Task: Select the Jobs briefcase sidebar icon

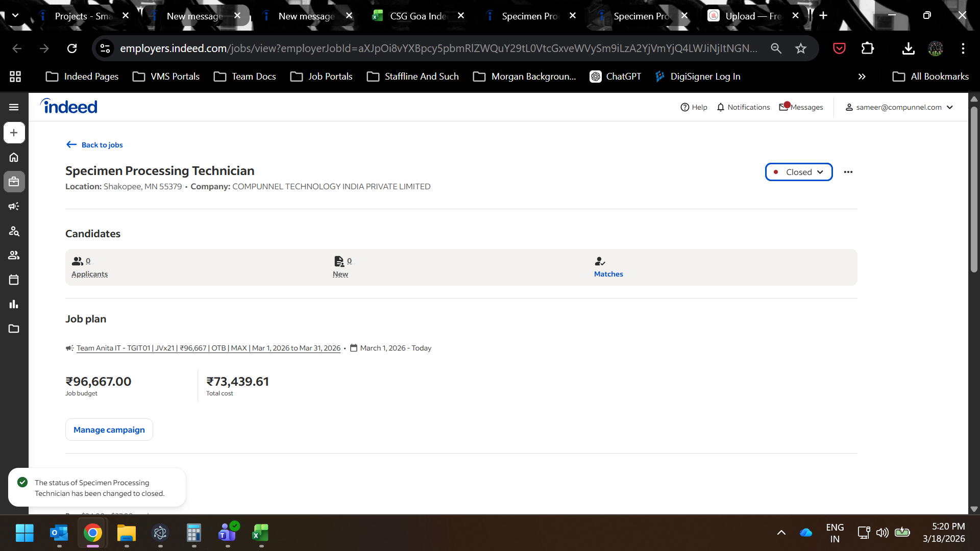Action: [x=14, y=182]
